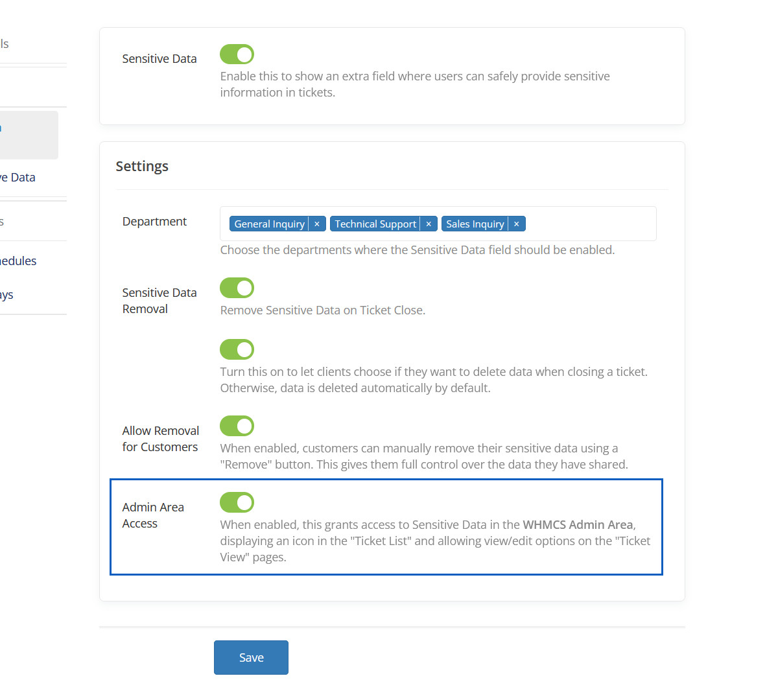Open the sidebar item ending in "Data"
The width and height of the screenshot is (778, 700).
pos(18,178)
